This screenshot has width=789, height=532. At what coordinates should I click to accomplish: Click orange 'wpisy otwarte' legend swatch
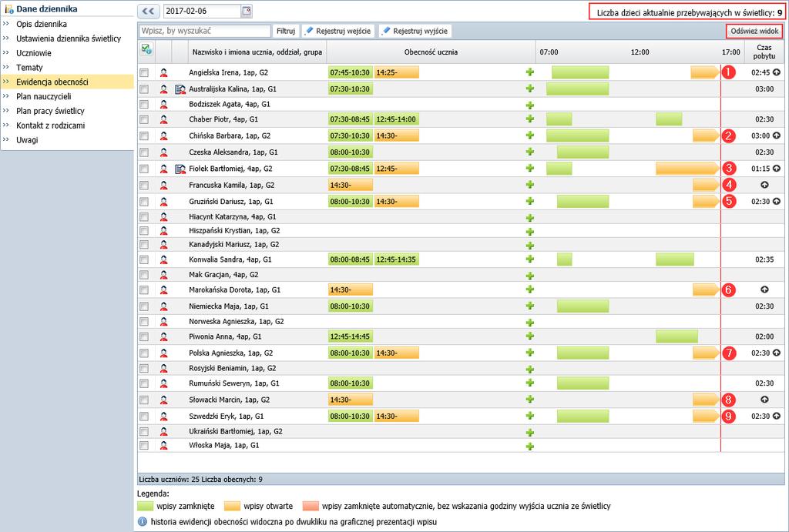(x=232, y=505)
